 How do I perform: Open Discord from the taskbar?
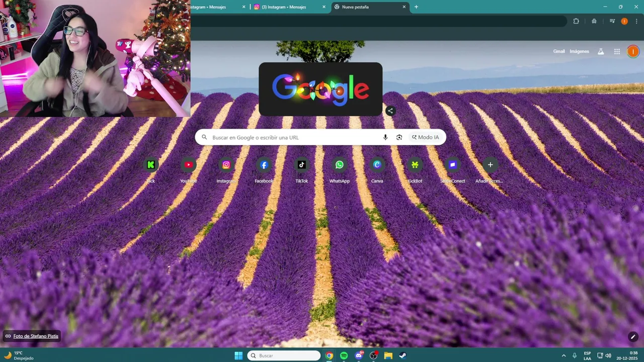pyautogui.click(x=359, y=355)
